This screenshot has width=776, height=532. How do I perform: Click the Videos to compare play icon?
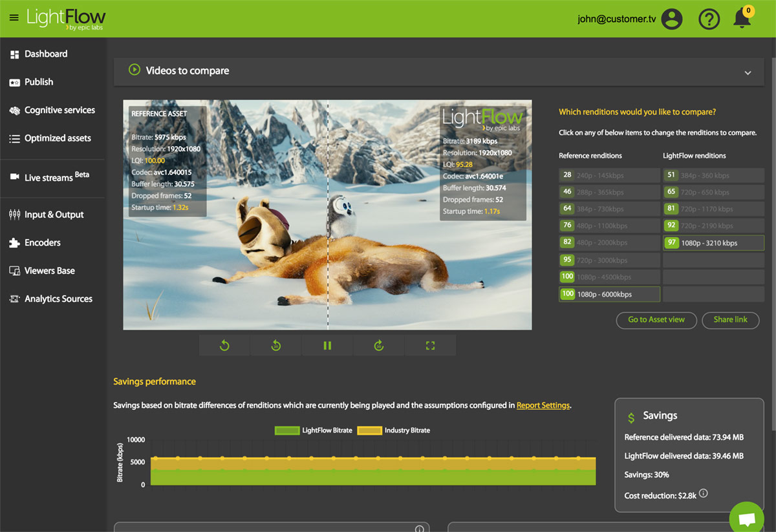[135, 70]
